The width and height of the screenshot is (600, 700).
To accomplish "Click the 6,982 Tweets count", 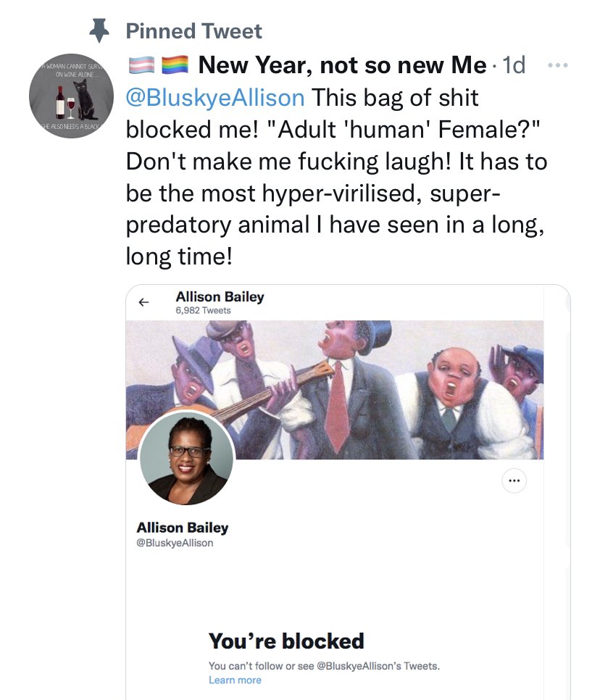I will [x=203, y=311].
